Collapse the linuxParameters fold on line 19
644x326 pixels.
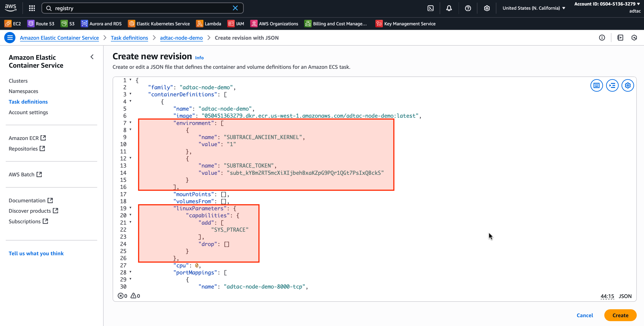coord(130,208)
